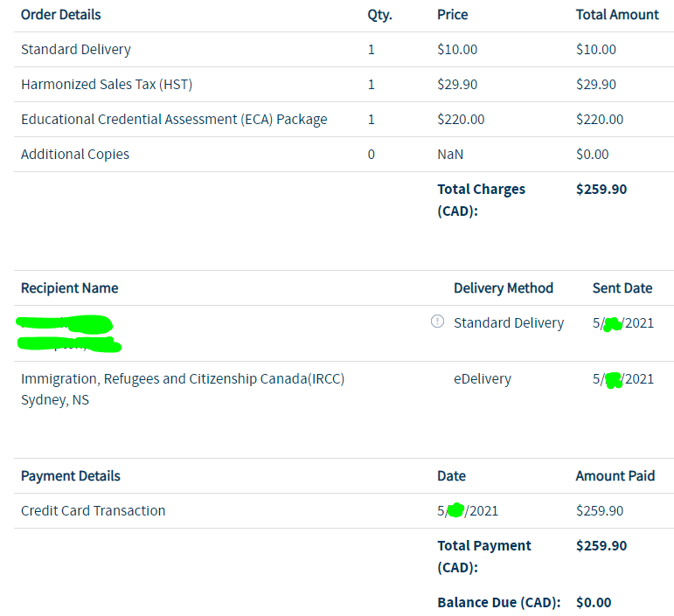This screenshot has width=674, height=616.
Task: Click the Recipient Name header
Action: 70,288
